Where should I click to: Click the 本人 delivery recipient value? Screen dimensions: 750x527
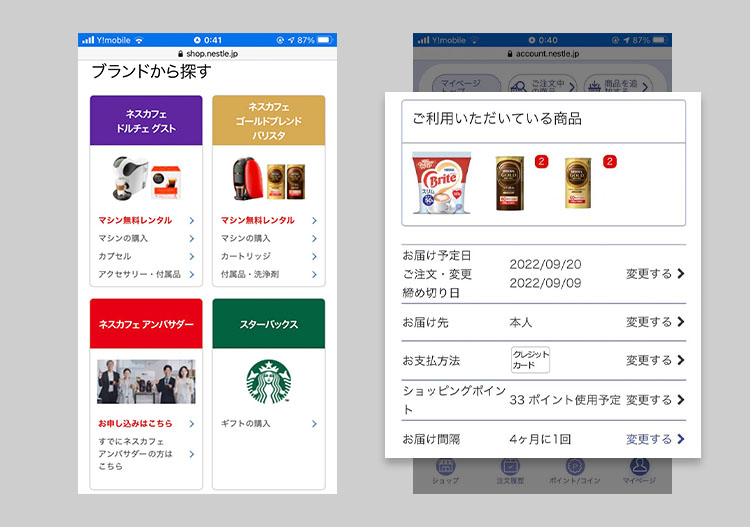pyautogui.click(x=520, y=322)
